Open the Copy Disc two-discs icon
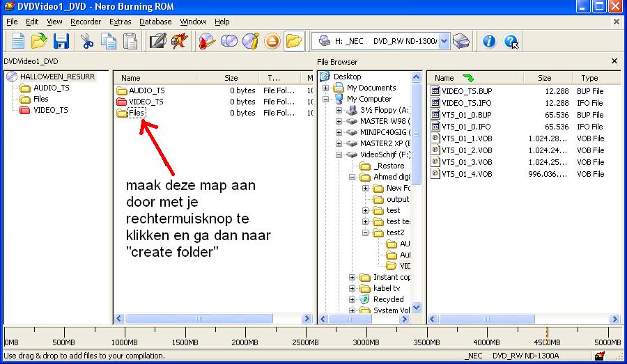This screenshot has width=627, height=364. pos(229,41)
